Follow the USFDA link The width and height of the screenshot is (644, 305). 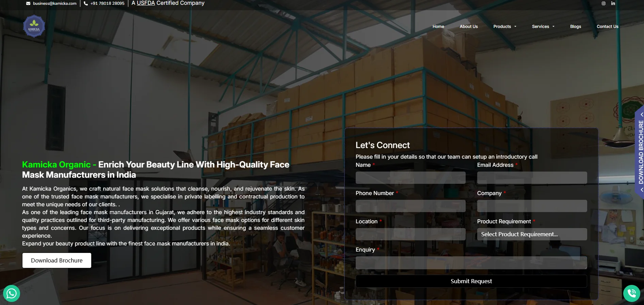146,3
